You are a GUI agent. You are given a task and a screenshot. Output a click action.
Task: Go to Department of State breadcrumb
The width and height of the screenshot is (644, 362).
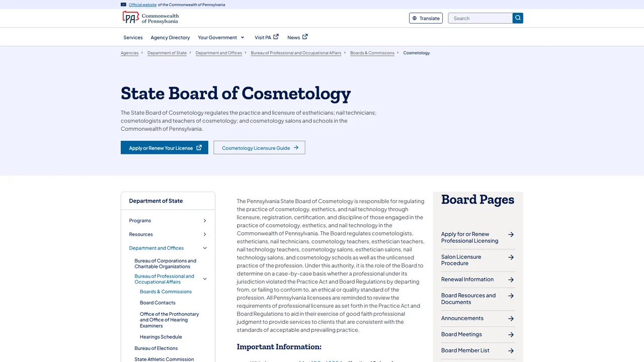click(167, 53)
